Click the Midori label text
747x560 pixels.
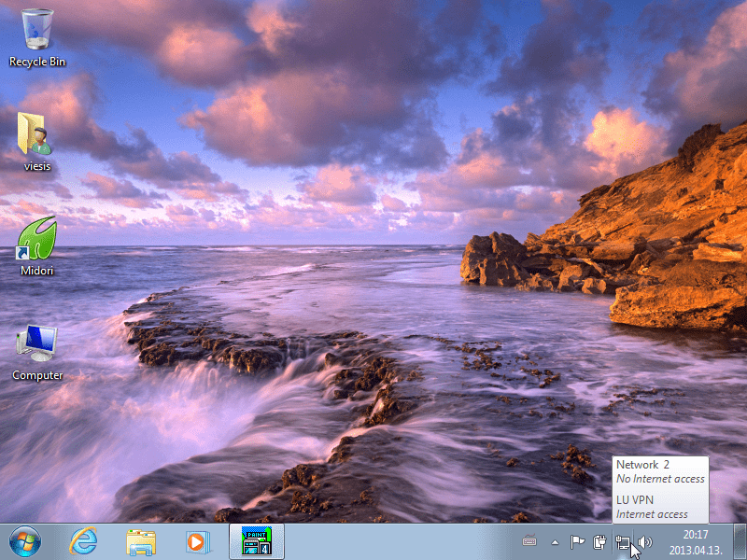[x=37, y=271]
